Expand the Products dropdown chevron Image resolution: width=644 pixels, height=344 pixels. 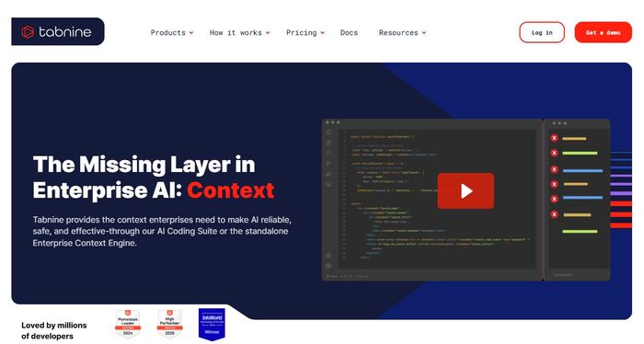coord(191,33)
